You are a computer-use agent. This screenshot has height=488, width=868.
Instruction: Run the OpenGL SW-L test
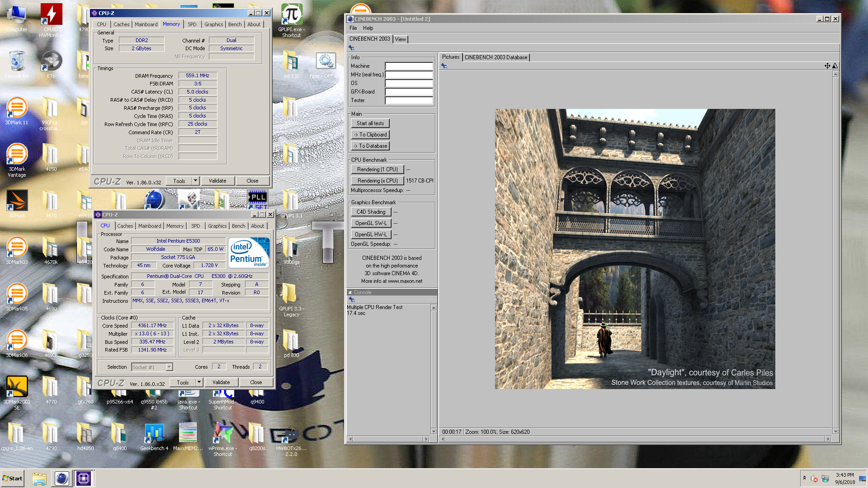click(x=371, y=223)
